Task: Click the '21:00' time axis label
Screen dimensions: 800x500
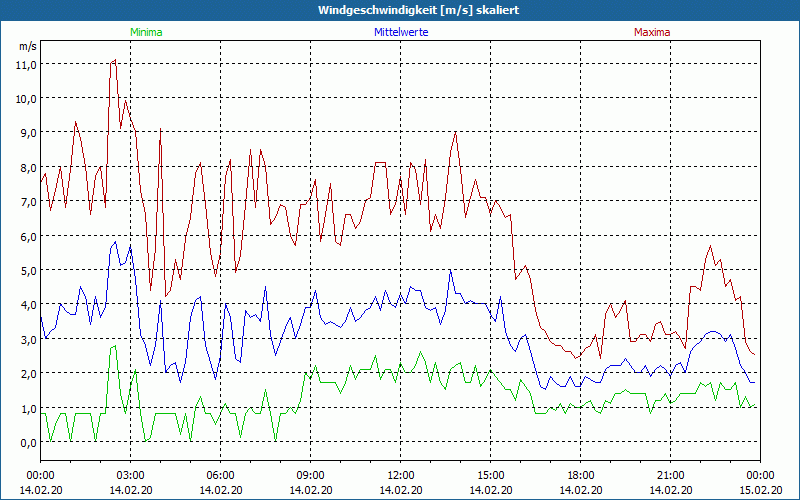Action: point(670,476)
